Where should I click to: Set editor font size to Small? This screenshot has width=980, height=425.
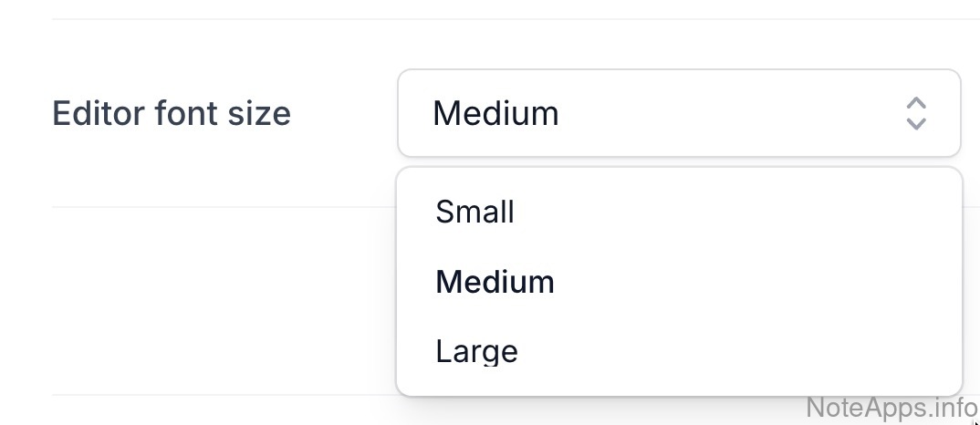(475, 212)
